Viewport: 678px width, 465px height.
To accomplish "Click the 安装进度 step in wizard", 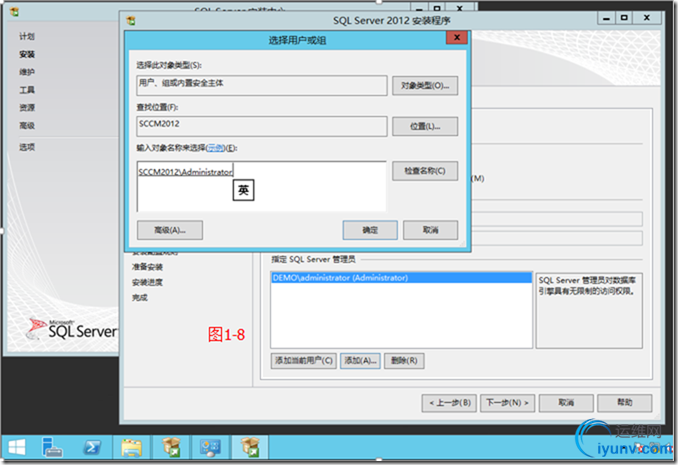I will point(147,282).
